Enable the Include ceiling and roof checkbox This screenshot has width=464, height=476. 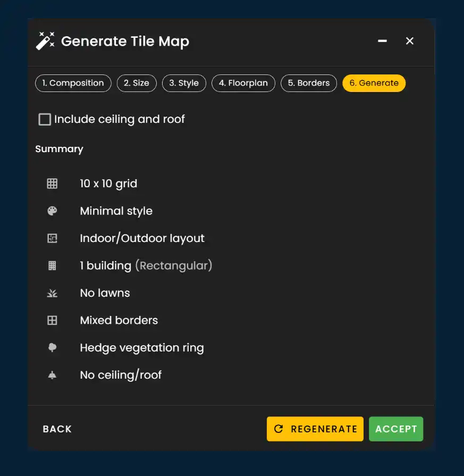point(45,119)
